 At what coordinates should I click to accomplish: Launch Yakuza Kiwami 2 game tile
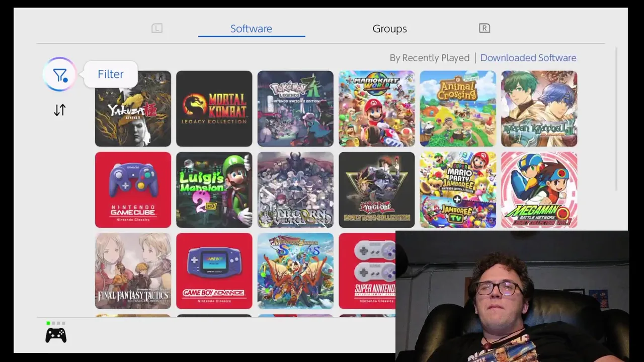[x=133, y=109]
